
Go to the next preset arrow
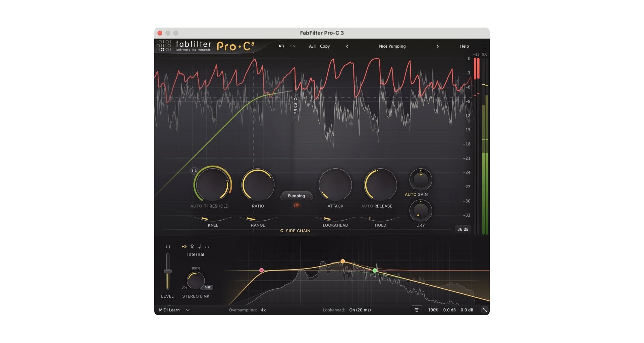coord(437,46)
